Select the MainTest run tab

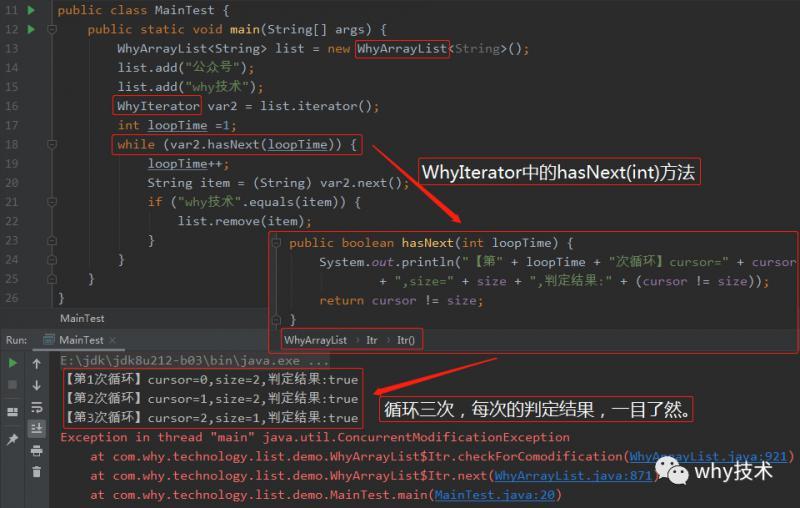[81, 340]
